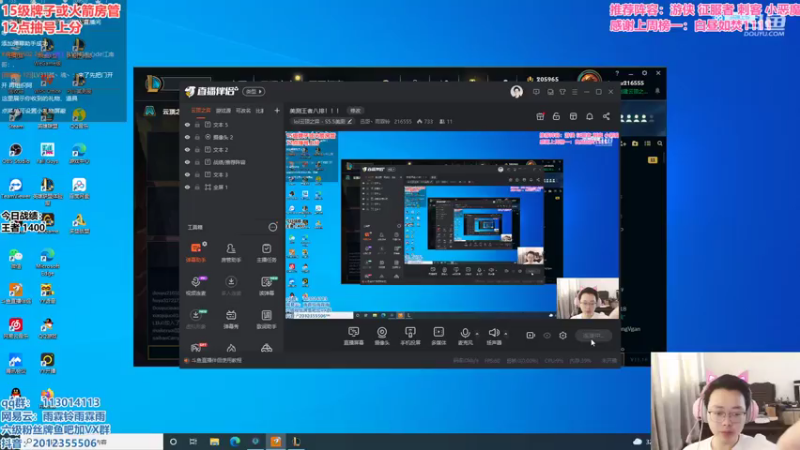Viewport: 800px width, 450px height.
Task: Add a 手机投屏 phone-cast source
Action: (410, 336)
